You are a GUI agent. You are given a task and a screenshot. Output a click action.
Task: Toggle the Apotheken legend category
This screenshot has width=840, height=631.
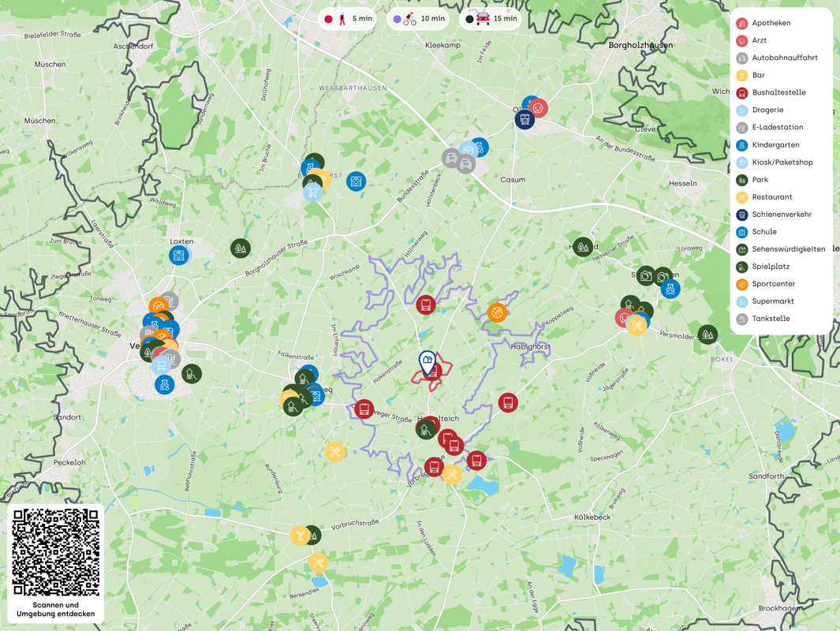tap(771, 23)
